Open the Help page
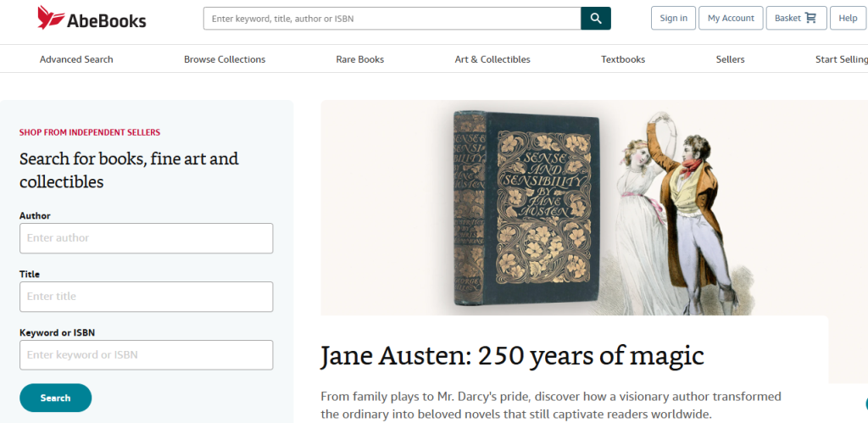Image resolution: width=868 pixels, height=423 pixels. click(x=848, y=18)
